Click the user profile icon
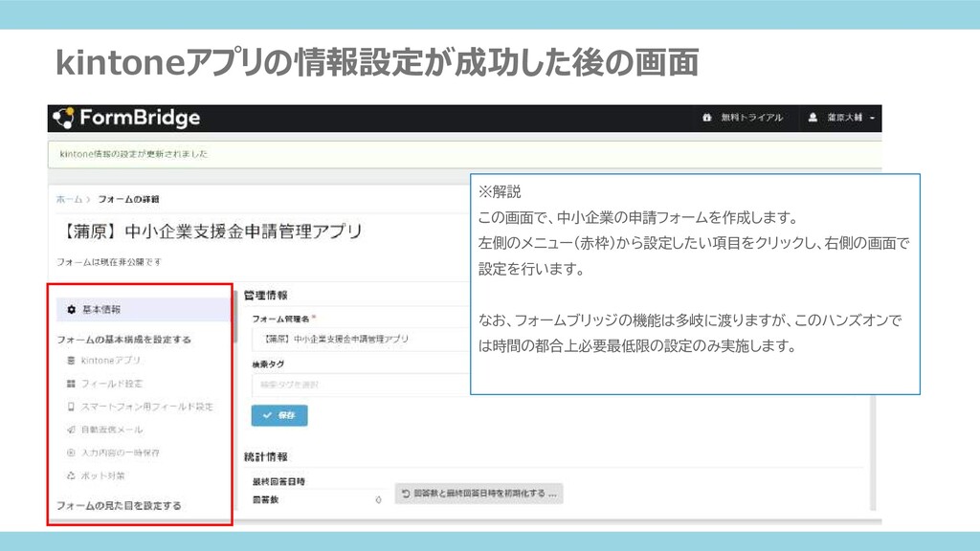 (x=813, y=118)
